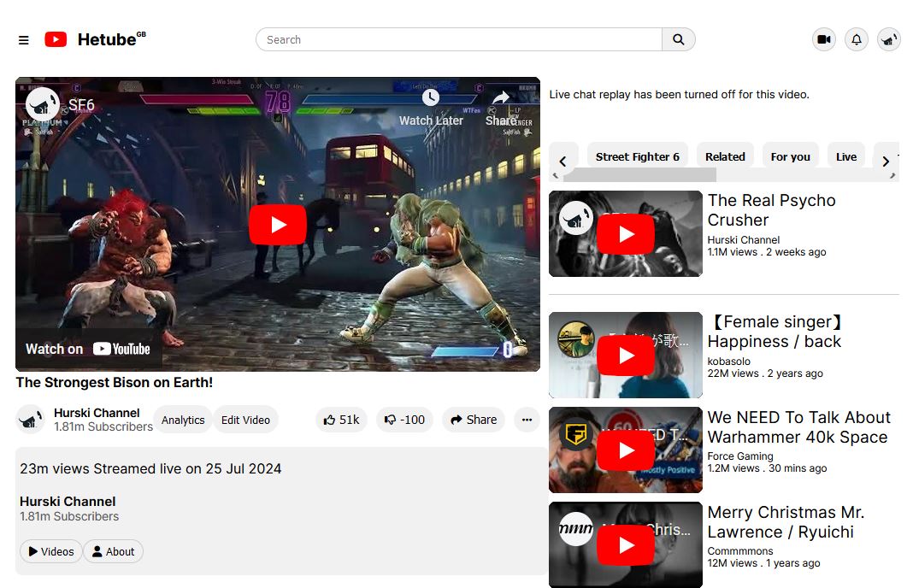The width and height of the screenshot is (913, 588).
Task: Click the Watch Later clock icon
Action: tap(431, 97)
